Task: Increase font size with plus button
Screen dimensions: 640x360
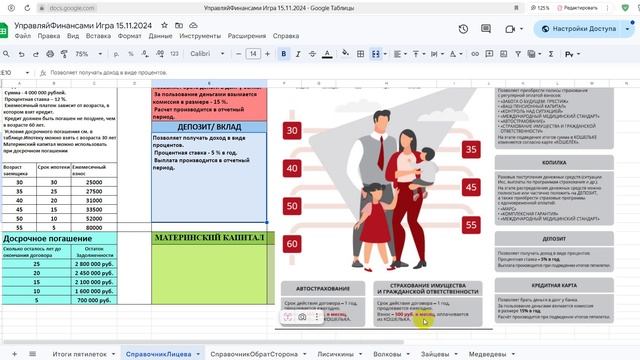Action: [x=267, y=54]
